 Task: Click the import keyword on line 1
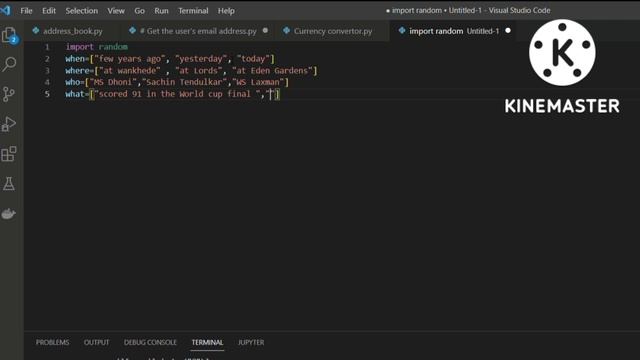(80, 47)
